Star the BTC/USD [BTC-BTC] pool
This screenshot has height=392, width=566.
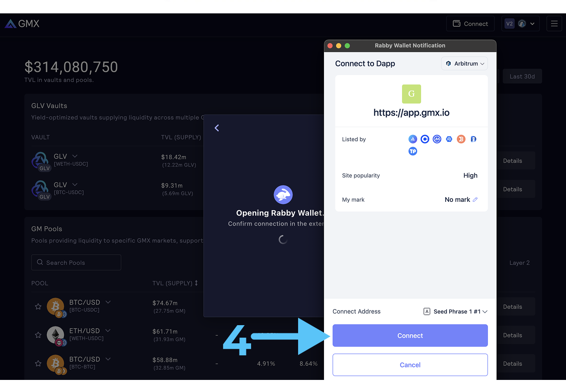(38, 364)
